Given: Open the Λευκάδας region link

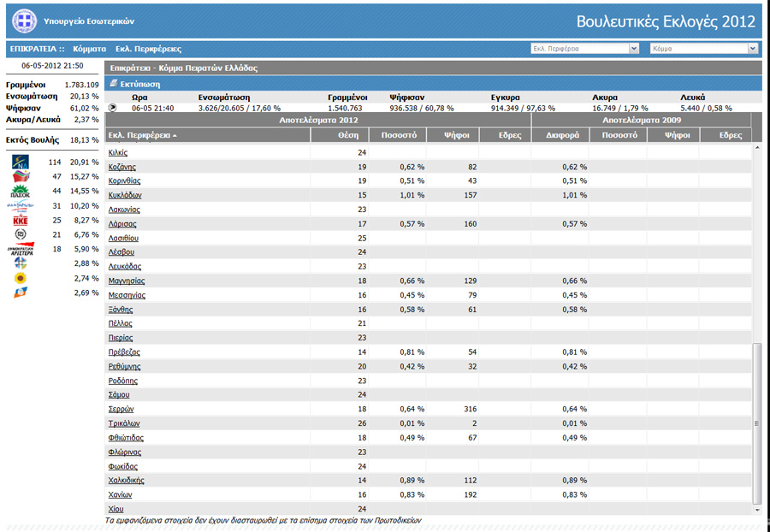Looking at the screenshot, I should coord(125,267).
